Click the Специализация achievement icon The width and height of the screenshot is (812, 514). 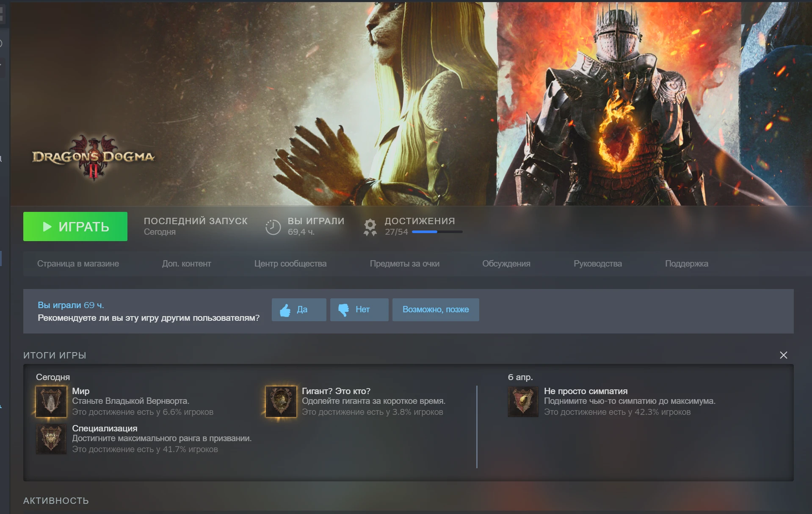(x=51, y=439)
